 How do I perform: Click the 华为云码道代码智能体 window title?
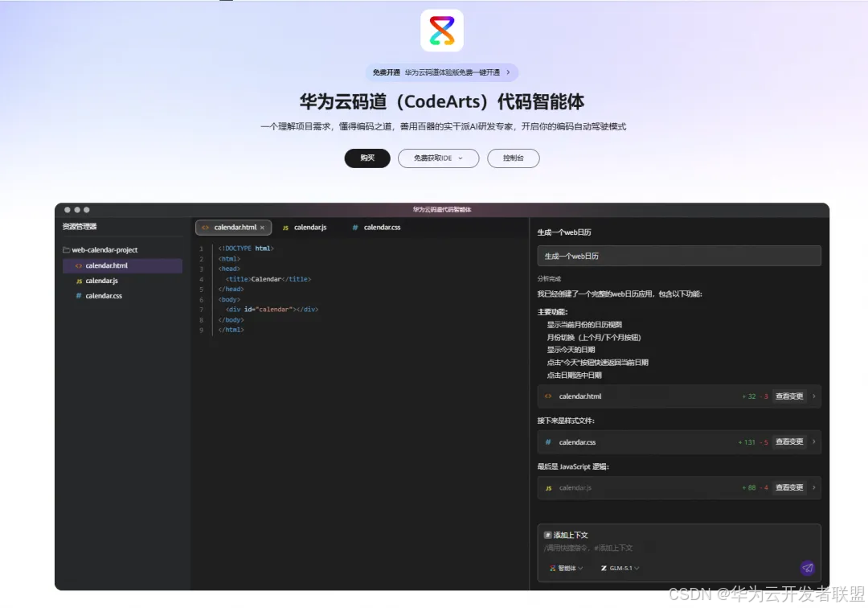click(x=442, y=210)
